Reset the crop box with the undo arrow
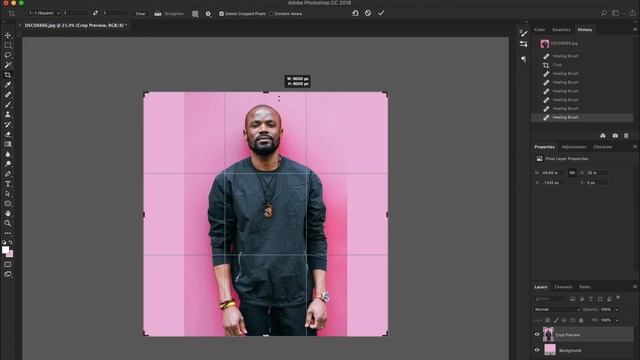Image resolution: width=640 pixels, height=360 pixels. click(355, 13)
